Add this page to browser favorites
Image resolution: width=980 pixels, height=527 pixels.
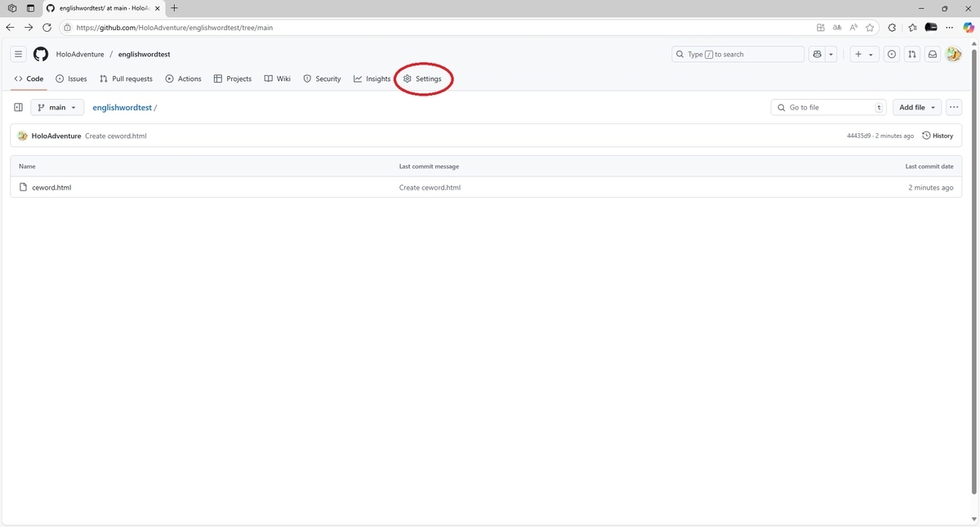[x=870, y=27]
